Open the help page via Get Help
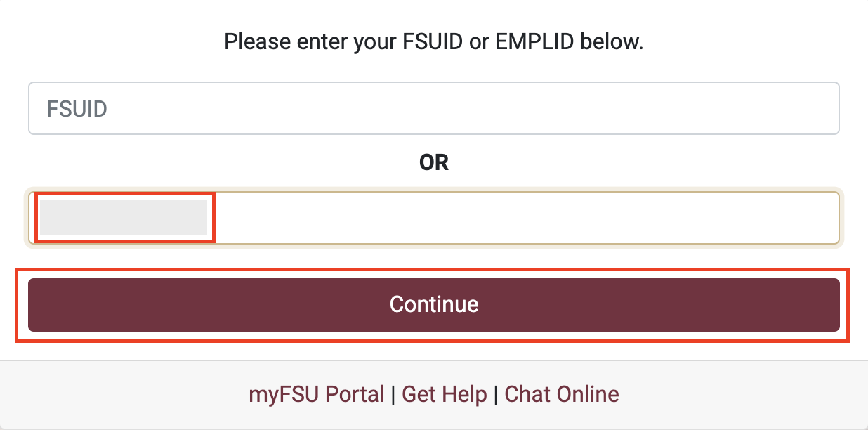Screen dimensions: 868x430 (x=444, y=394)
